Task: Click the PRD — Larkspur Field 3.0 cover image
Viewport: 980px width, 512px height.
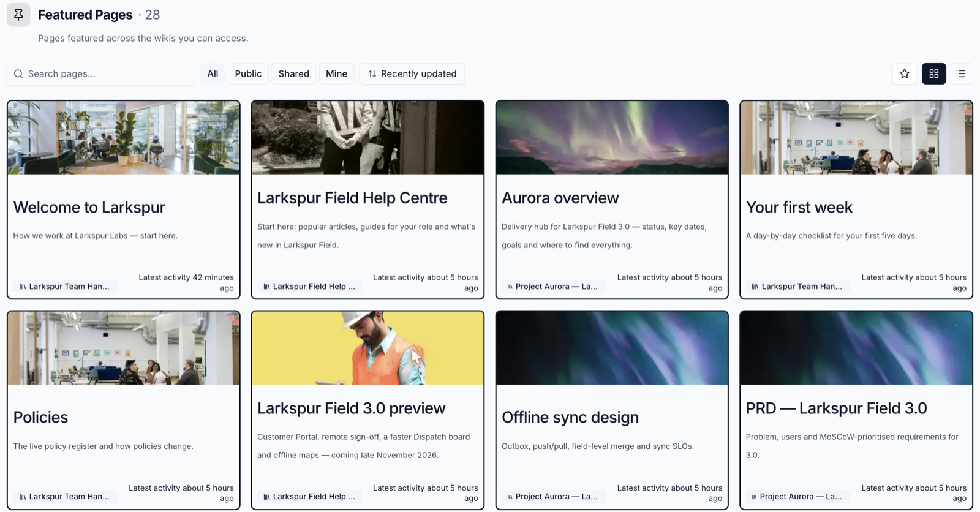Action: coord(856,348)
